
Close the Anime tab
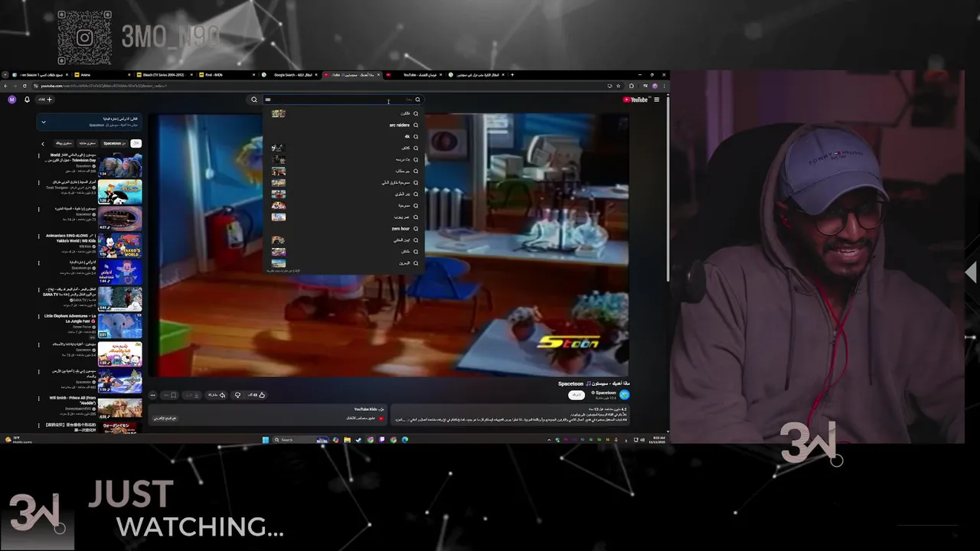pos(129,75)
